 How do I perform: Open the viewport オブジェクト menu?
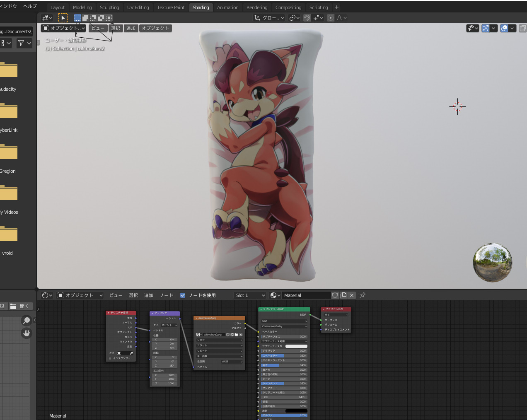click(x=155, y=28)
